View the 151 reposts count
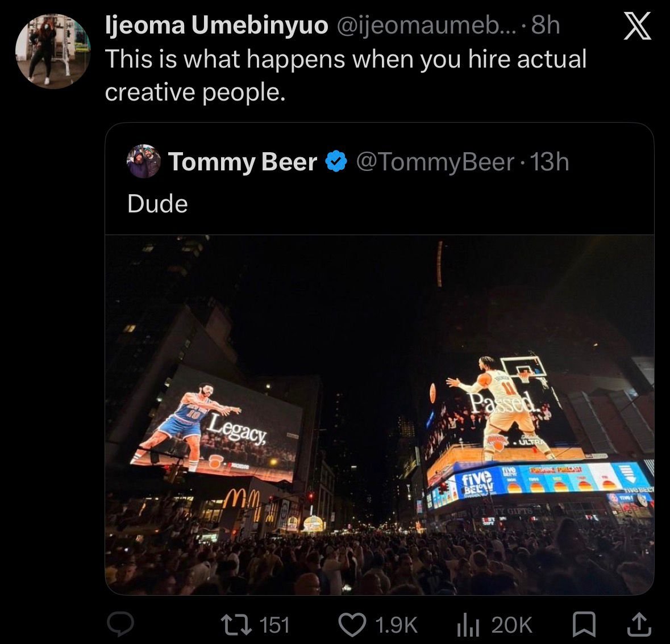 pyautogui.click(x=274, y=625)
